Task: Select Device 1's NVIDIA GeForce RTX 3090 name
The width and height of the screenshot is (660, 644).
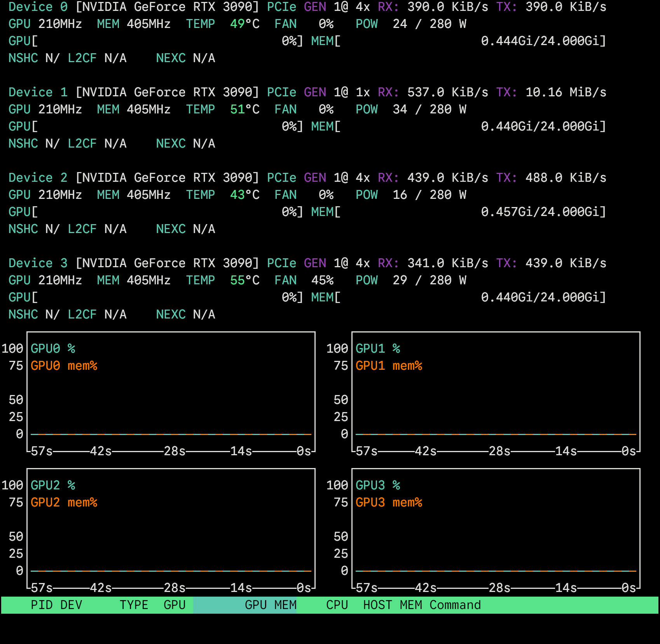Action: click(167, 92)
